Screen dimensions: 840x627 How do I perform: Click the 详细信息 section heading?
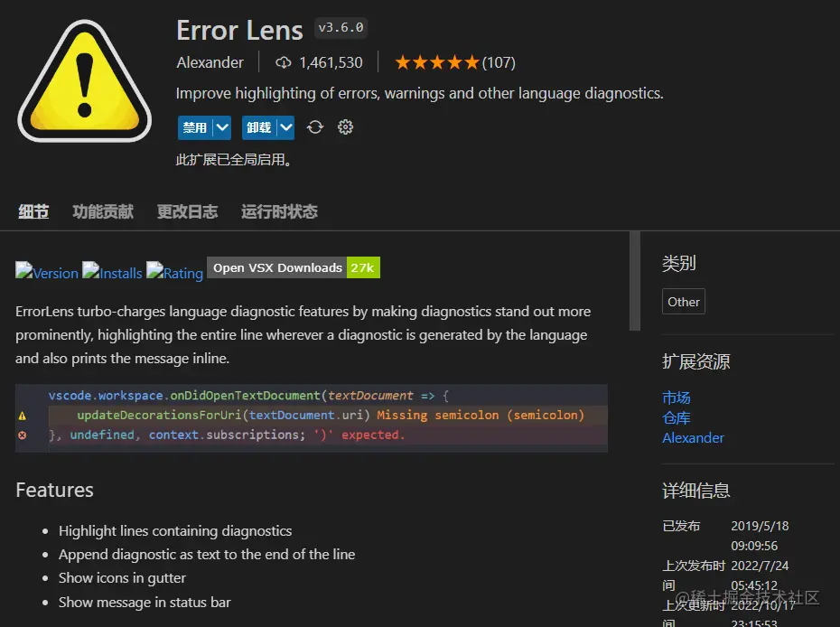(x=695, y=491)
